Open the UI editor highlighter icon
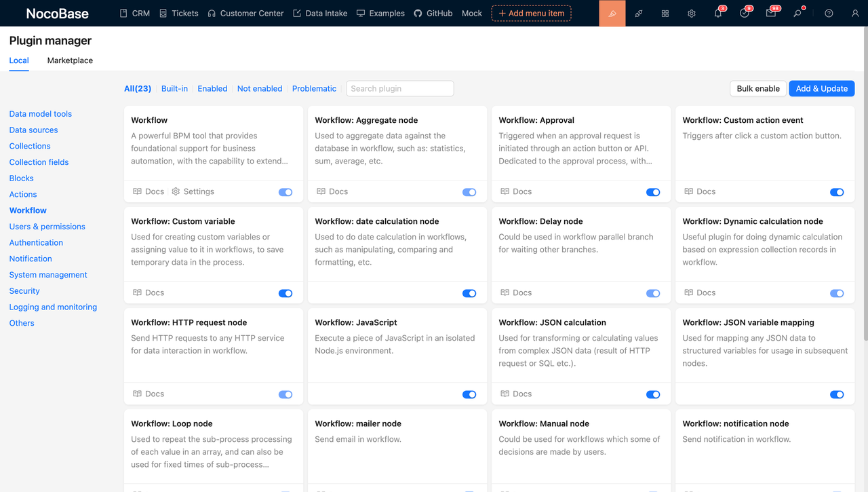 pyautogui.click(x=611, y=13)
